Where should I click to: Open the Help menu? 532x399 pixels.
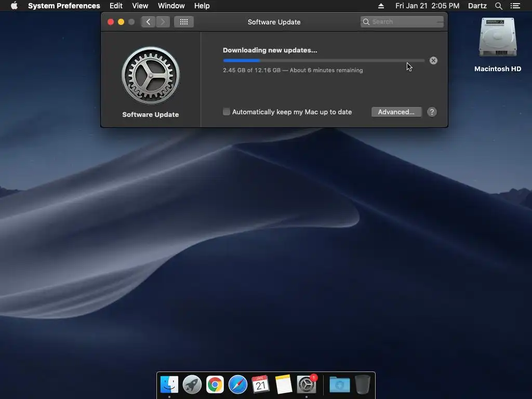click(x=202, y=6)
